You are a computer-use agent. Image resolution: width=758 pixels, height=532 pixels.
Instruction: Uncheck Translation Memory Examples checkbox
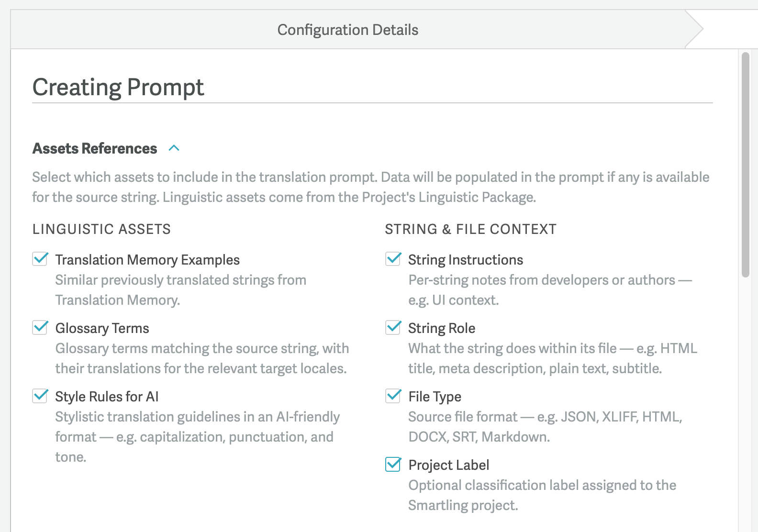40,259
